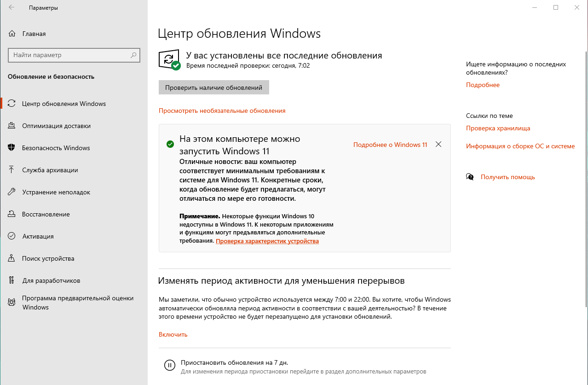The image size is (588, 385).
Task: Click Проверить наличие обновлений button
Action: (x=213, y=87)
